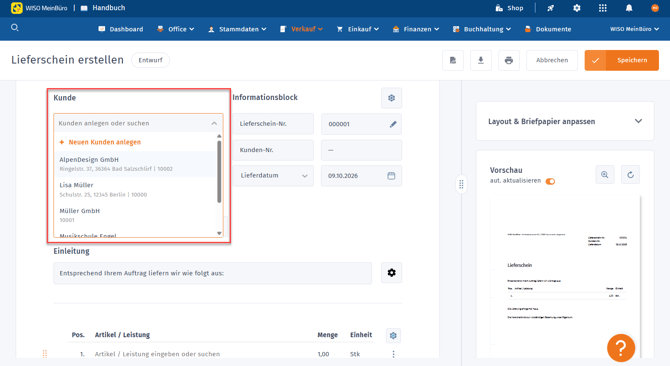Click the Einheit value Stk

355,354
